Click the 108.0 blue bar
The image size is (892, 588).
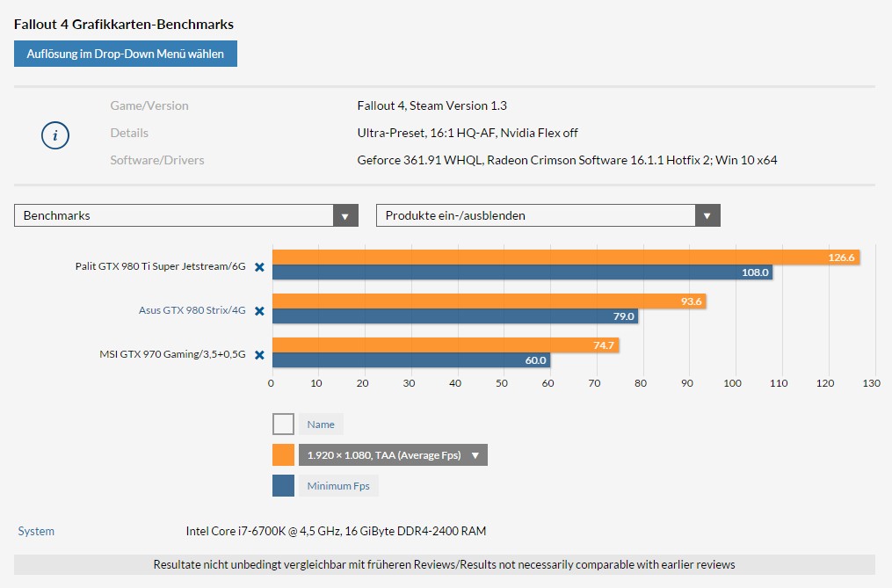pyautogui.click(x=522, y=272)
